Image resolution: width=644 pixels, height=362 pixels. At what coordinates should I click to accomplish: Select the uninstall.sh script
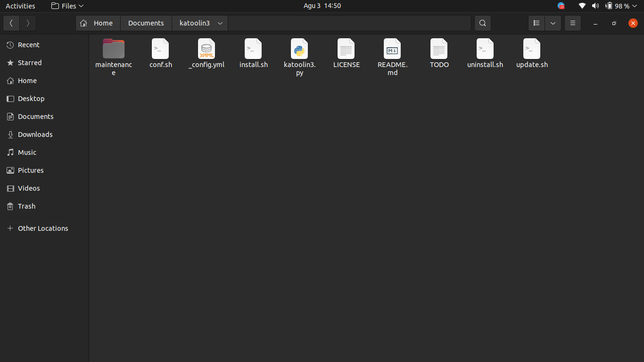(x=485, y=53)
